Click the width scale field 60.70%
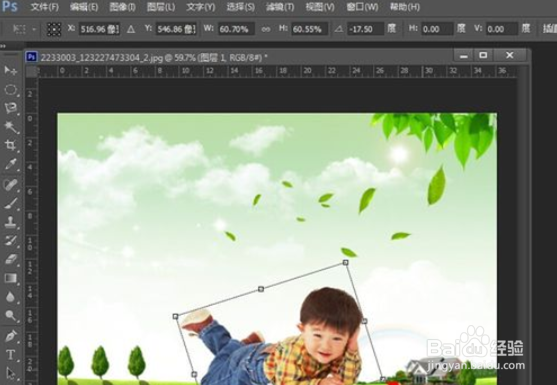Screen dimensions: 557x385 tap(236, 29)
